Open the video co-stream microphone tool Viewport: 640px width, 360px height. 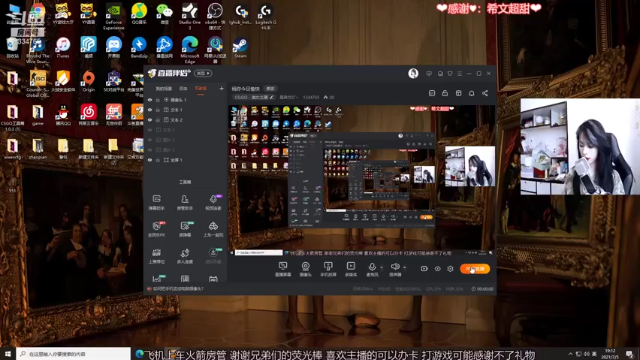tap(213, 202)
